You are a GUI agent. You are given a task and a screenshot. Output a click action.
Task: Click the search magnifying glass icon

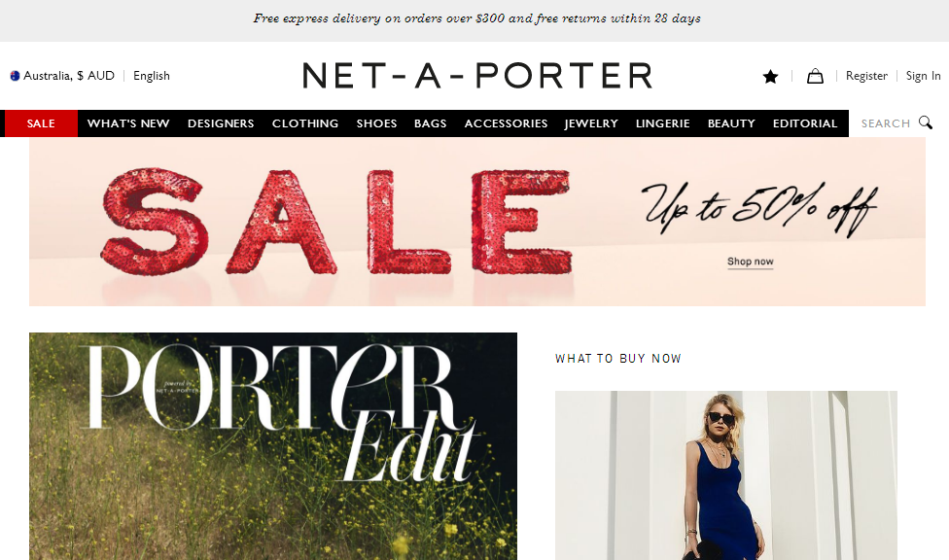point(926,122)
